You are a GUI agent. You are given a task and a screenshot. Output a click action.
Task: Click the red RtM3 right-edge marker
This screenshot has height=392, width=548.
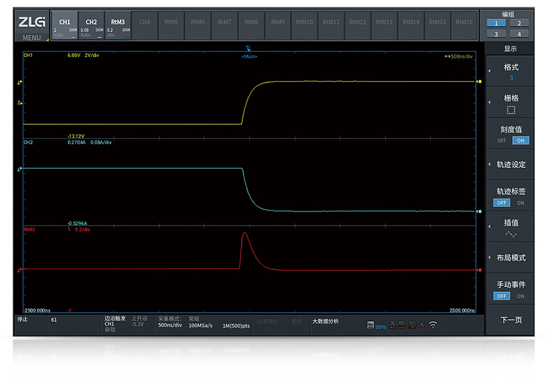tap(479, 270)
